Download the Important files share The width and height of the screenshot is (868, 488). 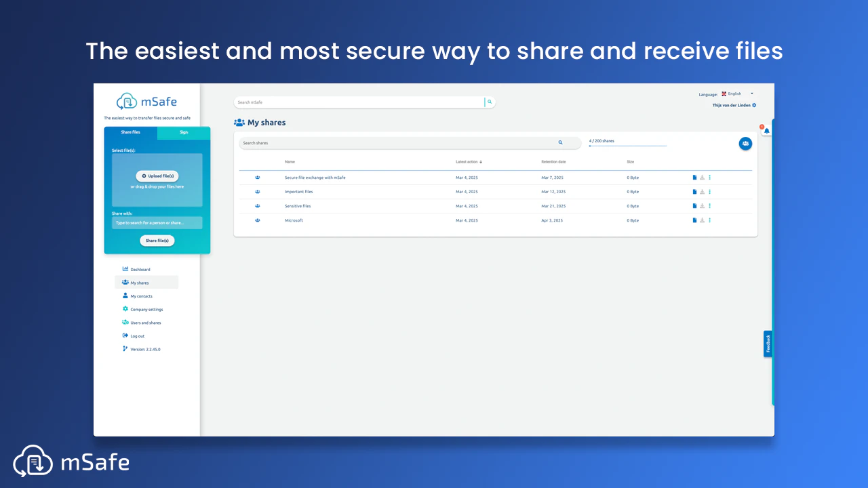click(702, 191)
